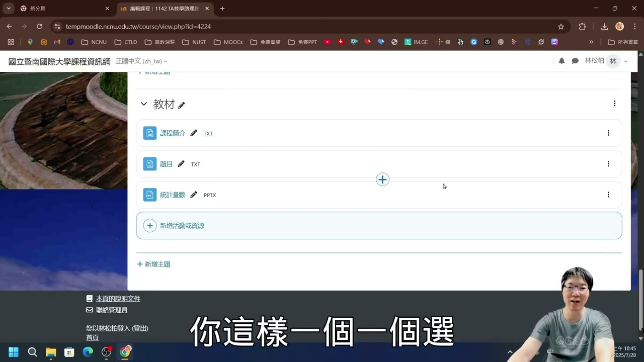Open File Explorer from taskbar
This screenshot has width=644, height=362.
[51, 352]
